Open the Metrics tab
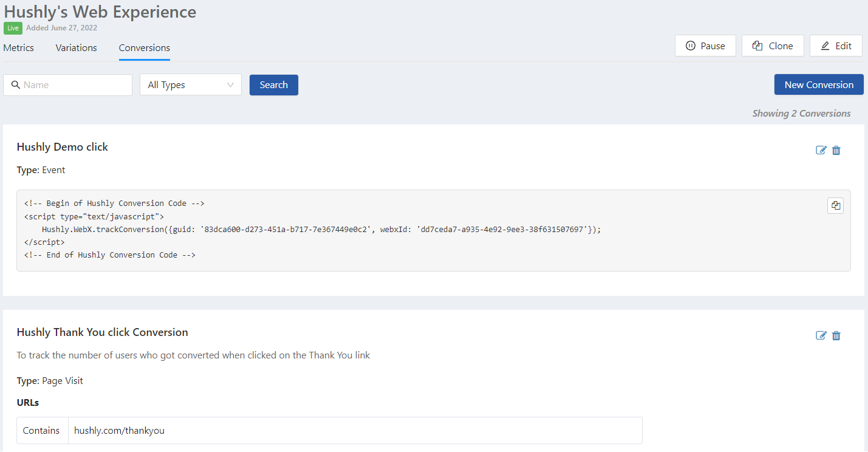Screen dimensions: 868x452 pyautogui.click(x=19, y=47)
